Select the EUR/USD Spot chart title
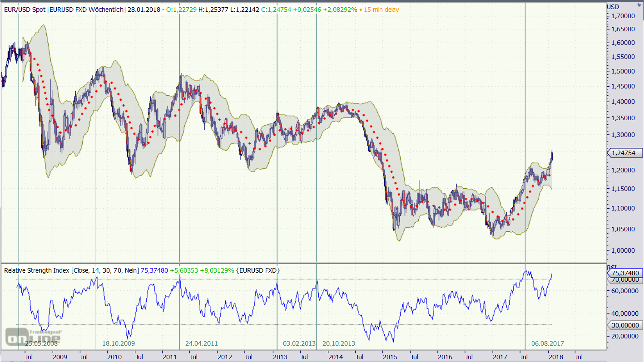Image resolution: width=644 pixels, height=362 pixels. [64, 10]
